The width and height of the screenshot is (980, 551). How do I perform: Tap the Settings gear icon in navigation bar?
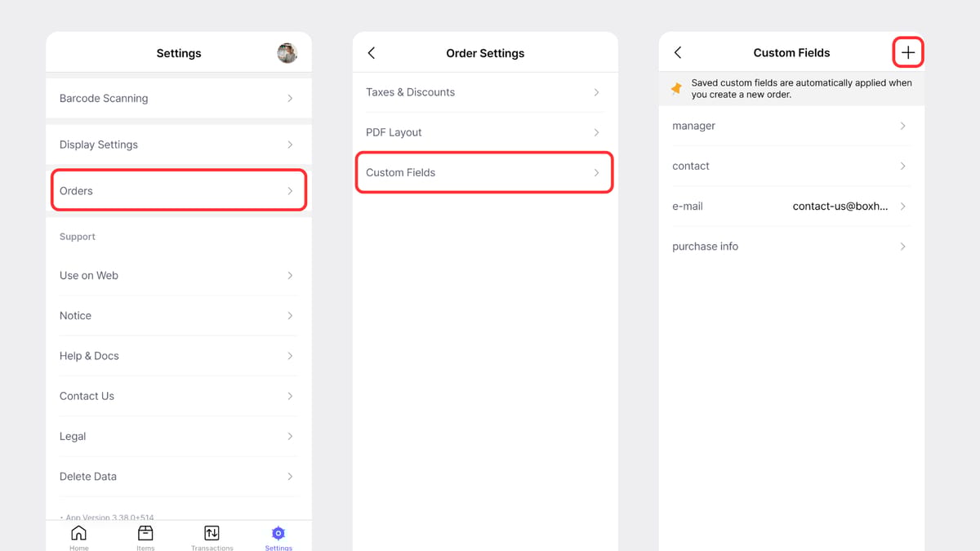coord(278,532)
